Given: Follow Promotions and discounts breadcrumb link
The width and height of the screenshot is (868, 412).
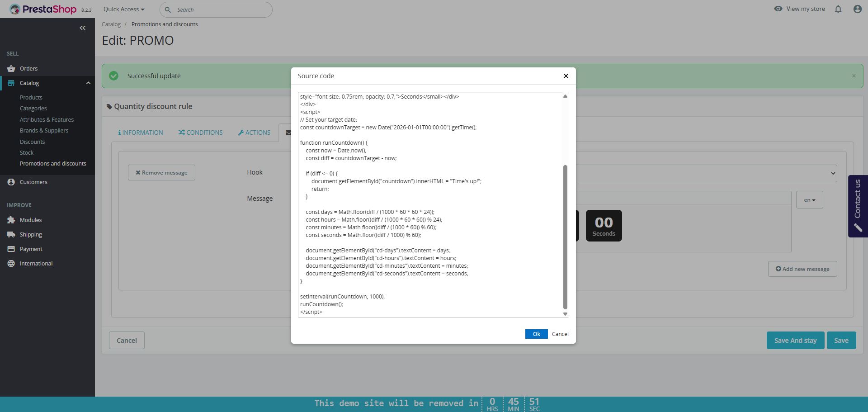Looking at the screenshot, I should (x=165, y=24).
